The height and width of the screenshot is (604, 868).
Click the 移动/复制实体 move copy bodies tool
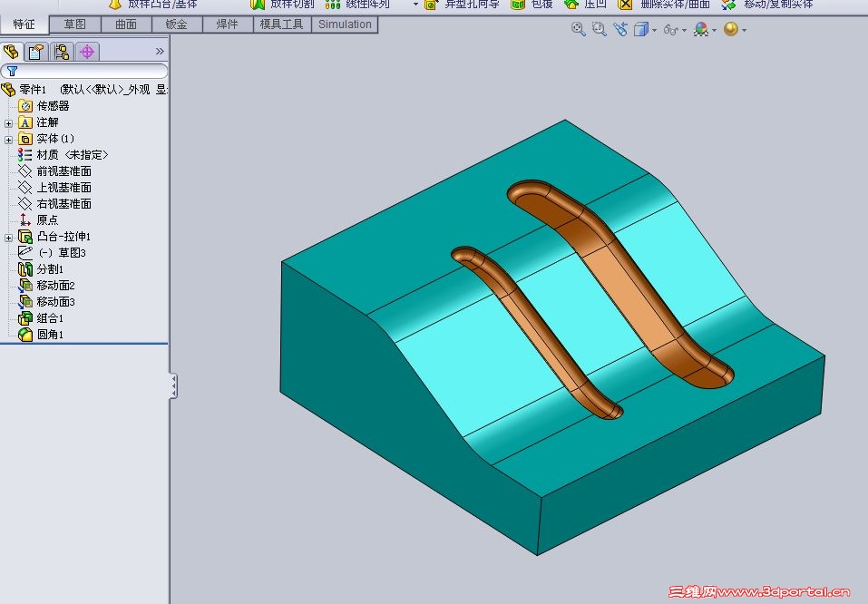(768, 5)
